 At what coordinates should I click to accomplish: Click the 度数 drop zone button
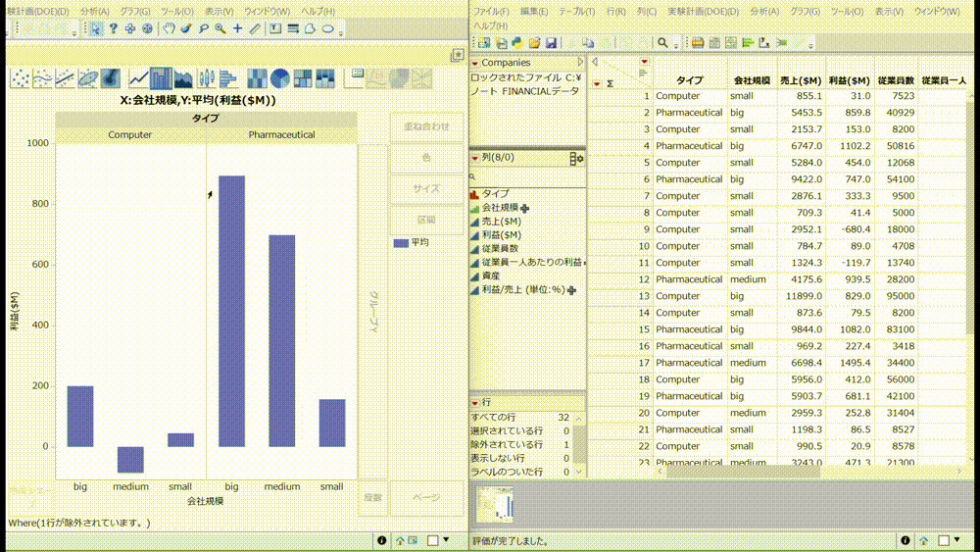(x=373, y=498)
